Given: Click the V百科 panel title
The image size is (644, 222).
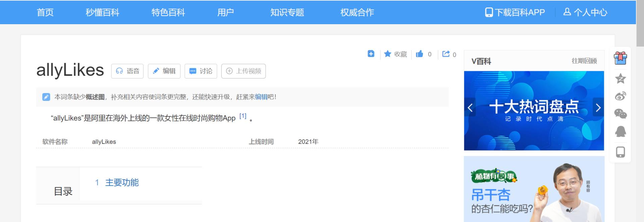Looking at the screenshot, I should click(x=481, y=61).
